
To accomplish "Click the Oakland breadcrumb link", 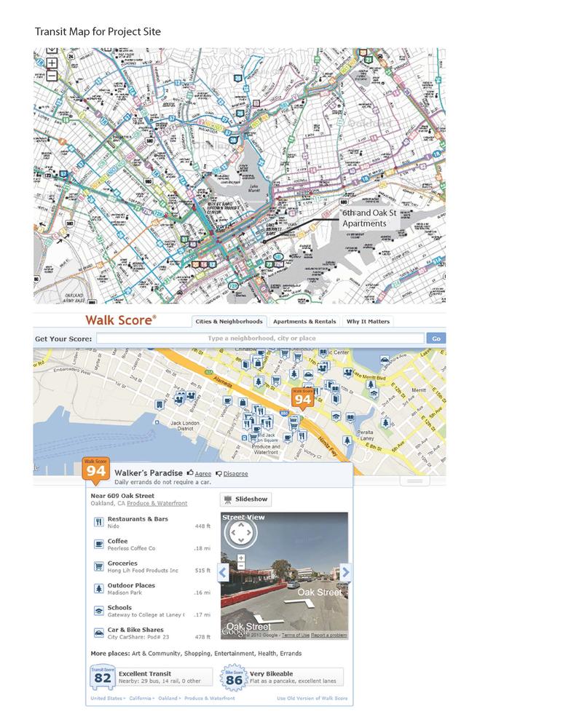I will pyautogui.click(x=168, y=698).
